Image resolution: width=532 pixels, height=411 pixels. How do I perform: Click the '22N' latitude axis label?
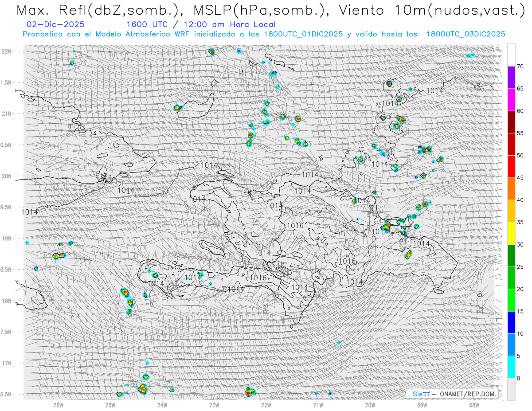(7, 51)
